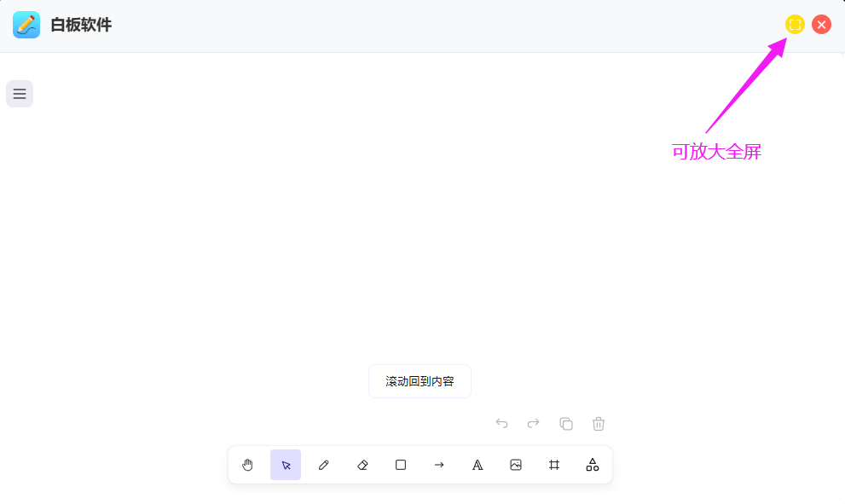Choose the Eraser tool
Screen dimensions: 845x504
tap(362, 465)
